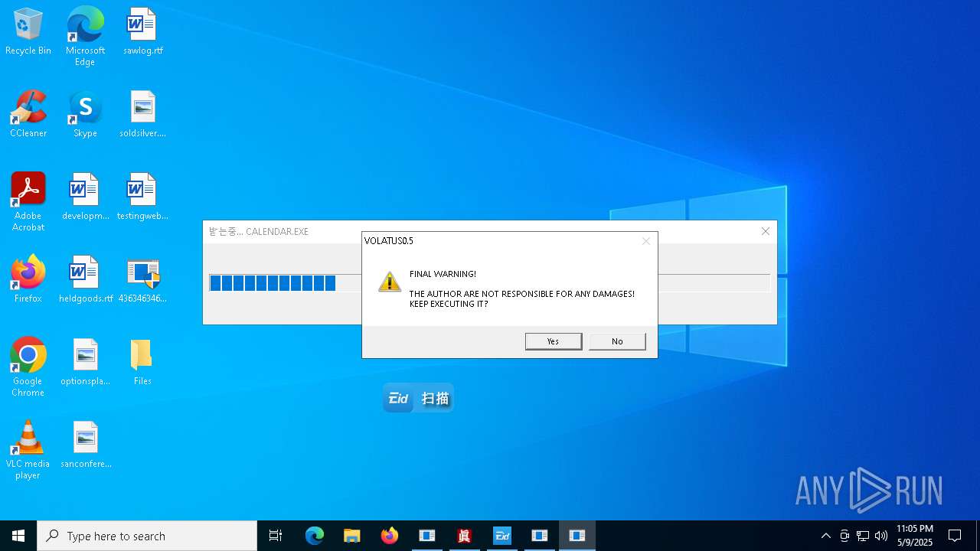Viewport: 980px width, 551px height.
Task: Open File Explorer from the taskbar
Action: point(352,536)
